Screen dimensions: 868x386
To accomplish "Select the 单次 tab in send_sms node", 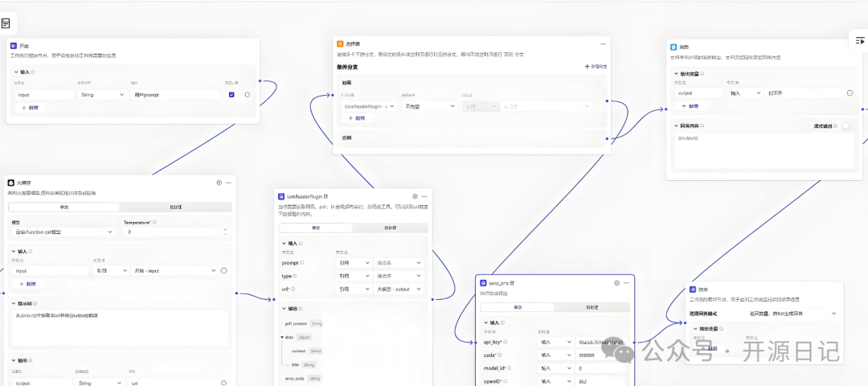I will tap(518, 307).
